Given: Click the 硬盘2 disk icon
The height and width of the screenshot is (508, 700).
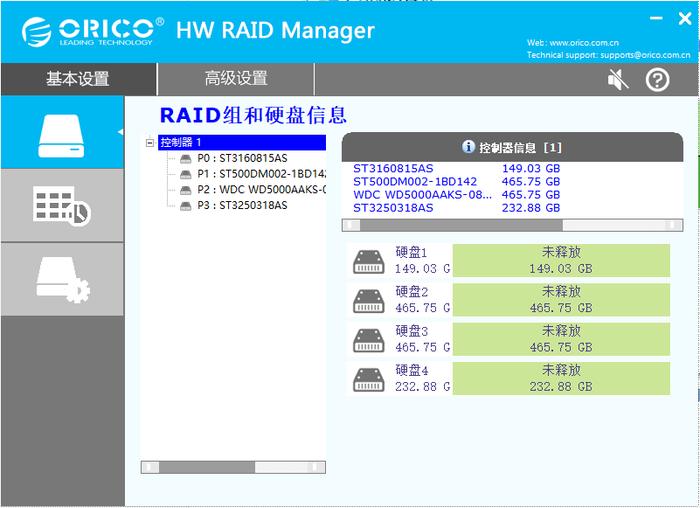Looking at the screenshot, I should pos(369,301).
